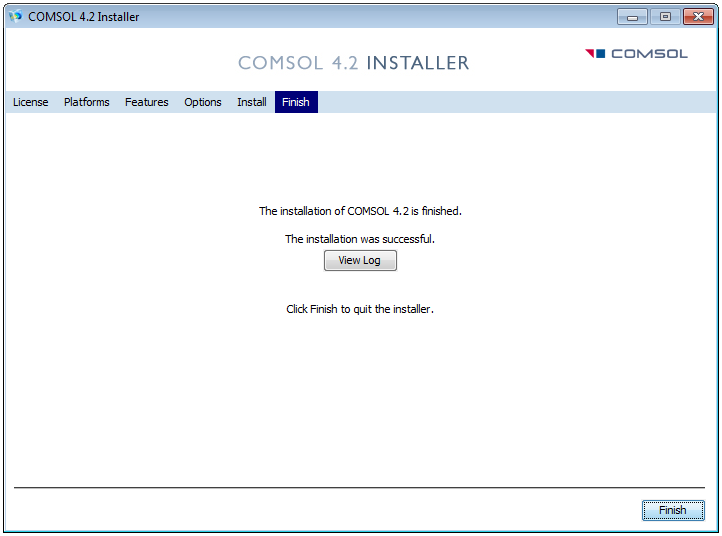
Task: Open the License tab
Action: (30, 102)
